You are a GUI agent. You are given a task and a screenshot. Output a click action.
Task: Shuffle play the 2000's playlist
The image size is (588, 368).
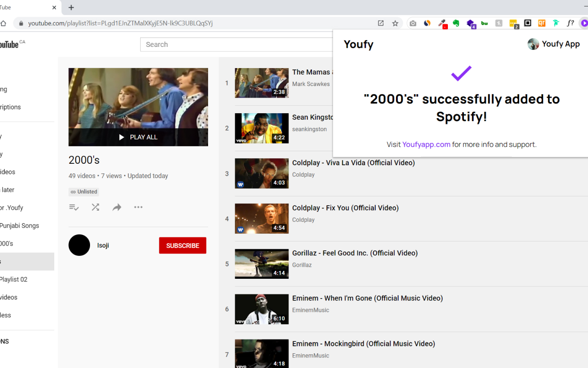click(x=96, y=207)
